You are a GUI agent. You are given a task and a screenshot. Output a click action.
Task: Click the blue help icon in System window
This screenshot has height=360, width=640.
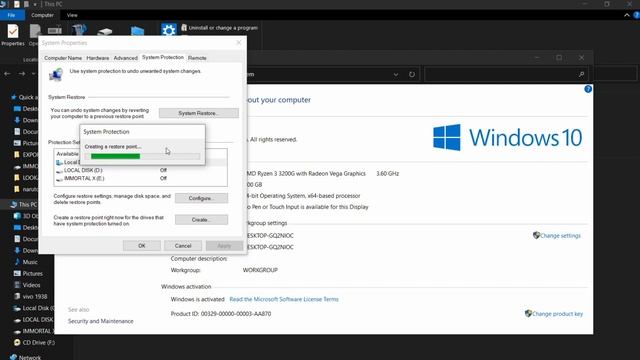coord(588,89)
